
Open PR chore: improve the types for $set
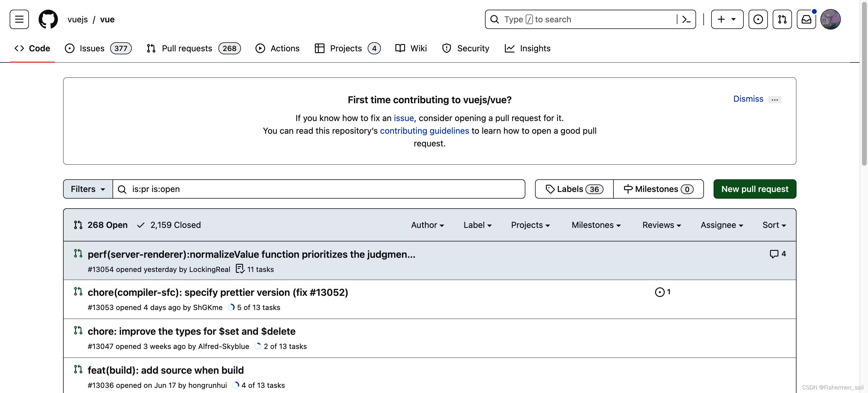coord(192,331)
